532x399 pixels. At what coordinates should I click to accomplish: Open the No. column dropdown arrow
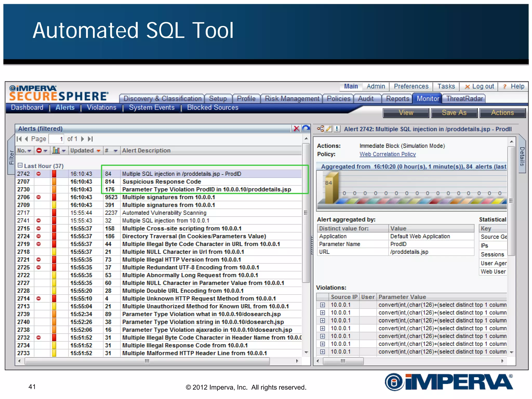pos(29,151)
